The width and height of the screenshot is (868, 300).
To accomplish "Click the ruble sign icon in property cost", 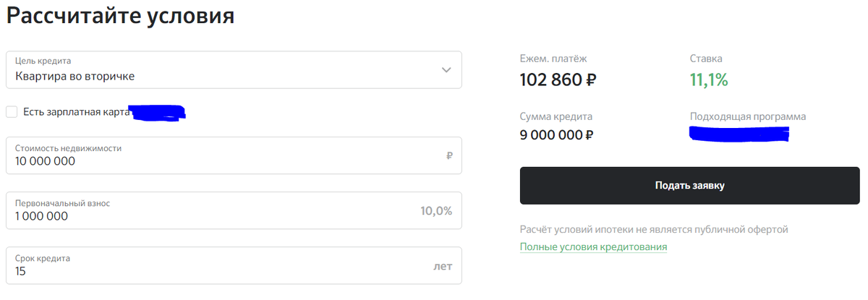I will click(x=449, y=155).
